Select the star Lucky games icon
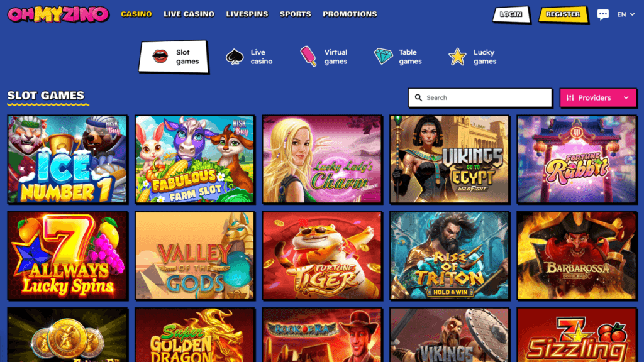 tap(457, 57)
